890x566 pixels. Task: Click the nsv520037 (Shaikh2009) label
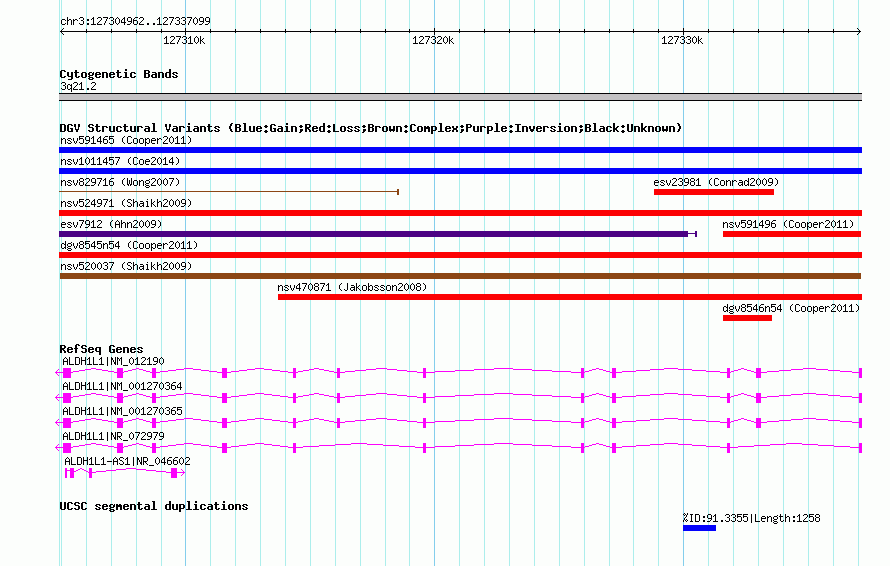(126, 266)
